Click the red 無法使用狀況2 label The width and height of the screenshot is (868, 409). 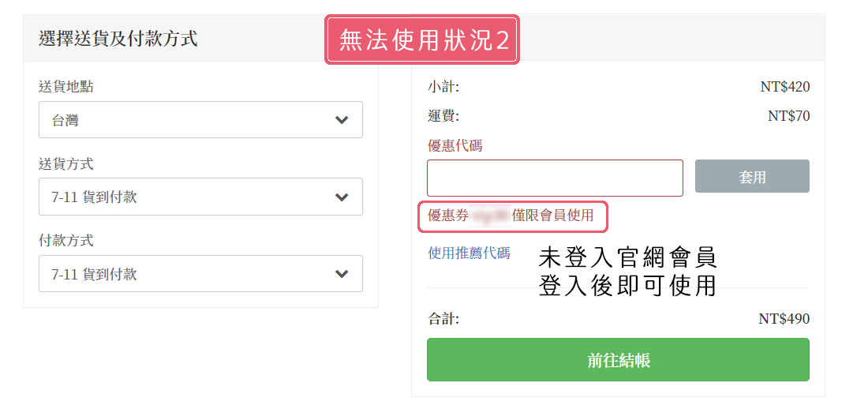423,39
